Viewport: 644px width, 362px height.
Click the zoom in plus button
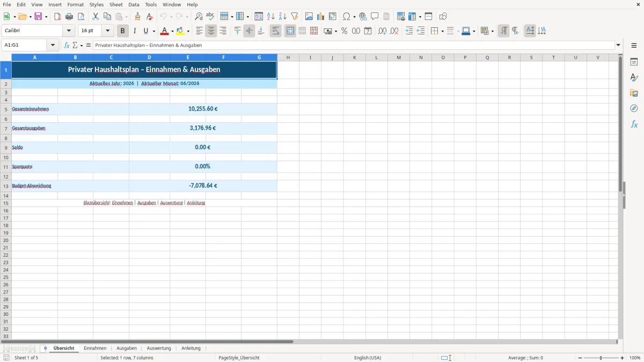click(x=623, y=358)
